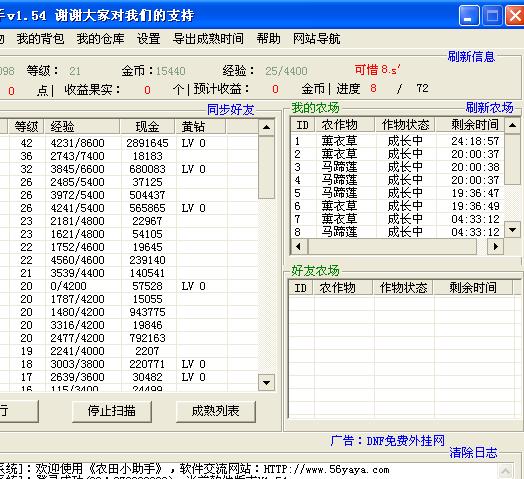Select farm plot row with time 24:18:57
Image resolution: width=524 pixels, height=479 pixels.
(x=397, y=141)
